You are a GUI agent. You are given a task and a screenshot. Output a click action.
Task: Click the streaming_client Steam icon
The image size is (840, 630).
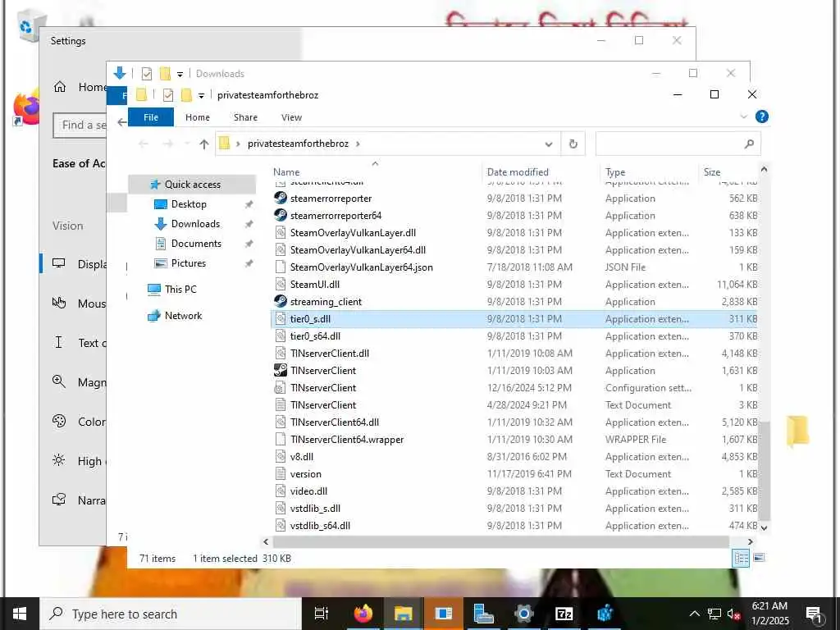(281, 302)
